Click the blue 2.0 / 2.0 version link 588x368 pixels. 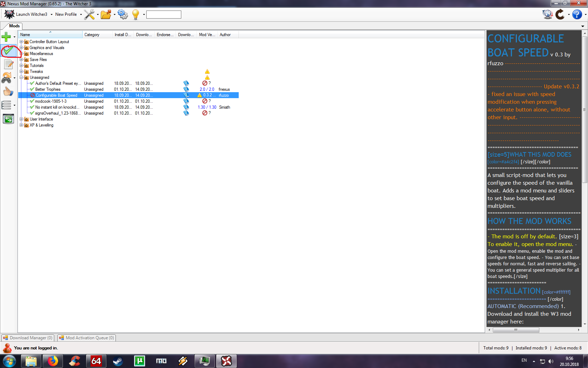tap(207, 89)
